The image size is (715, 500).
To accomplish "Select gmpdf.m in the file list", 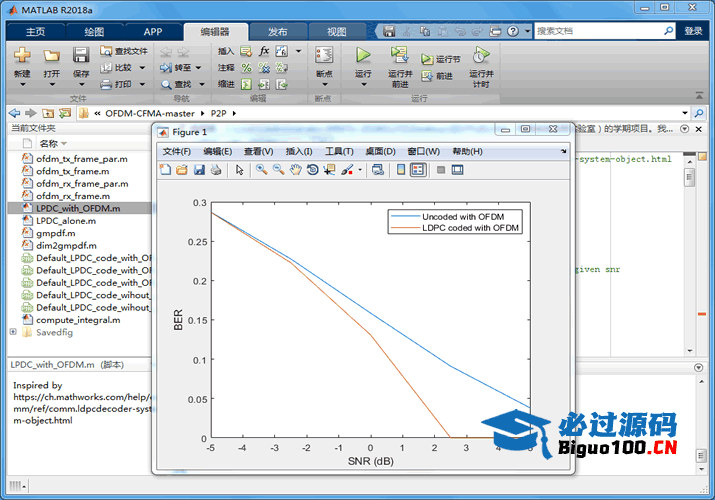I will pyautogui.click(x=56, y=233).
